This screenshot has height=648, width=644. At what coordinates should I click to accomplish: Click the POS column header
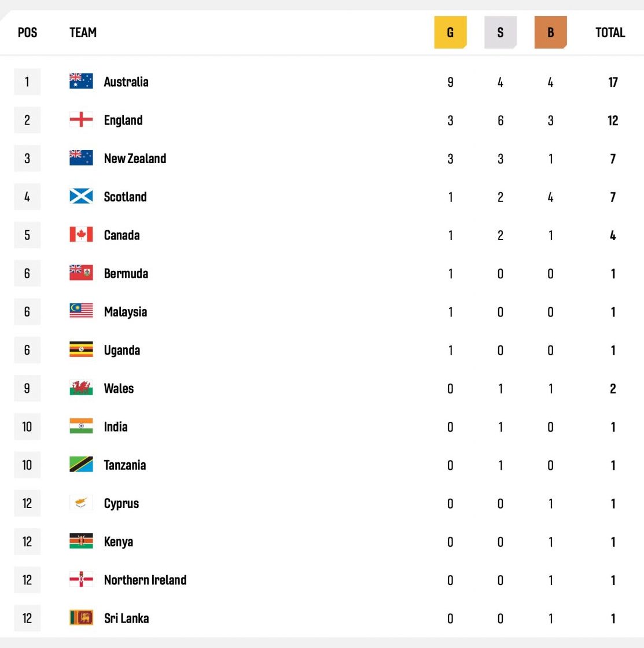coord(27,32)
